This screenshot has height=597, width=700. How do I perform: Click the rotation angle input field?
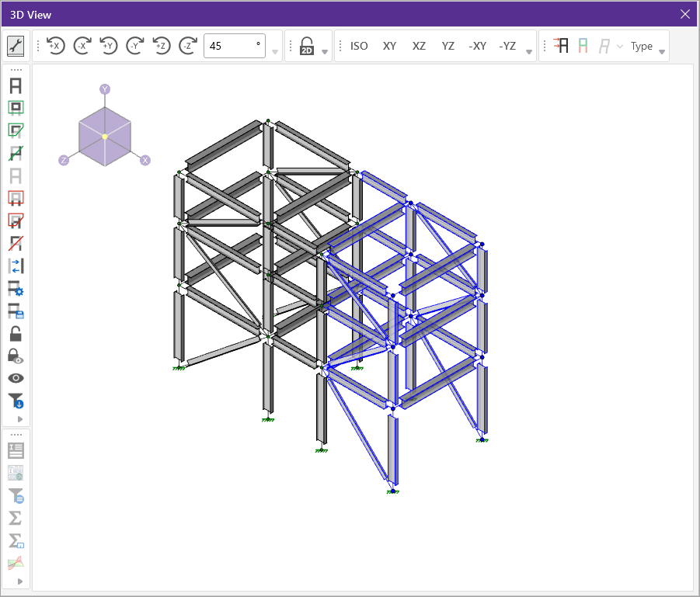(x=233, y=46)
